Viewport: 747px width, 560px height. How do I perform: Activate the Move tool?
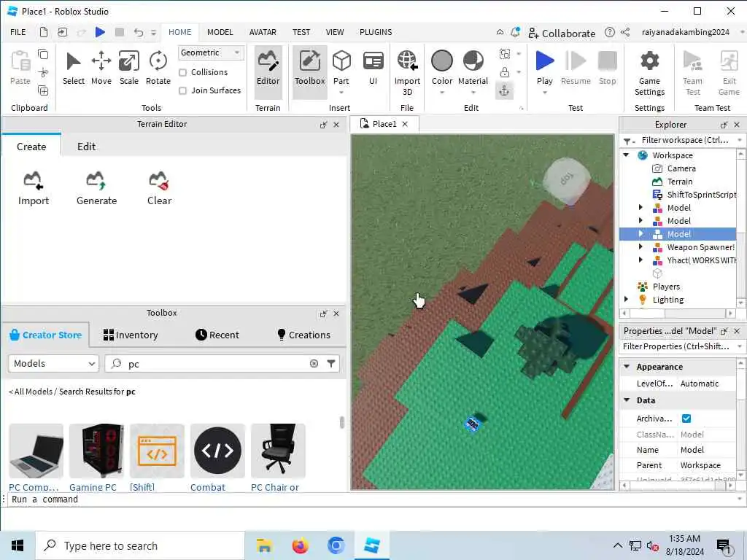pos(101,69)
